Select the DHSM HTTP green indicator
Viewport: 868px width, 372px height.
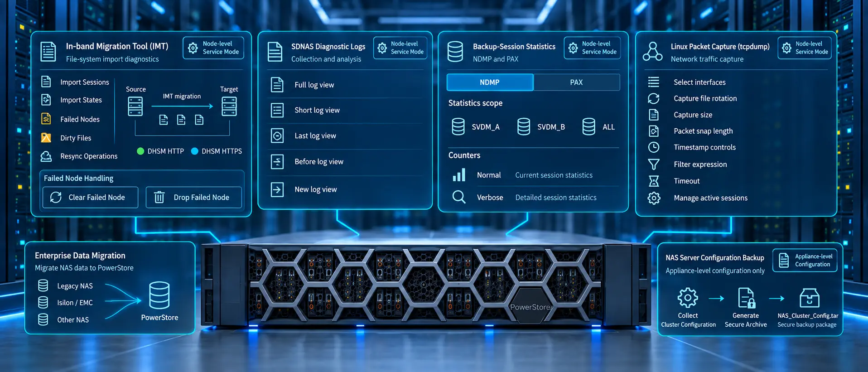(140, 151)
